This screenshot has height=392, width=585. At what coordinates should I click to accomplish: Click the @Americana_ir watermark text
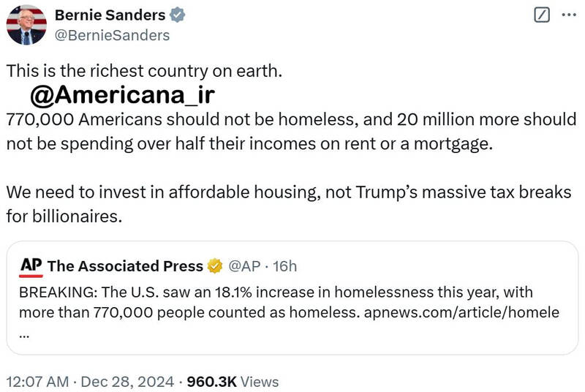coord(122,95)
